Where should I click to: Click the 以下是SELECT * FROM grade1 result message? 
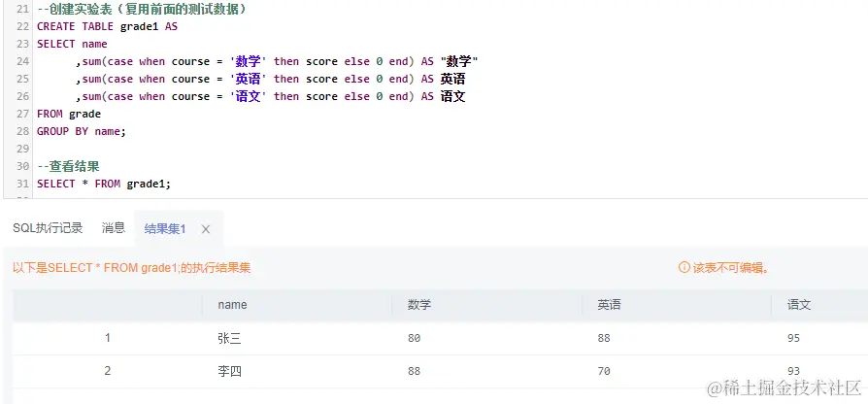[x=132, y=268]
